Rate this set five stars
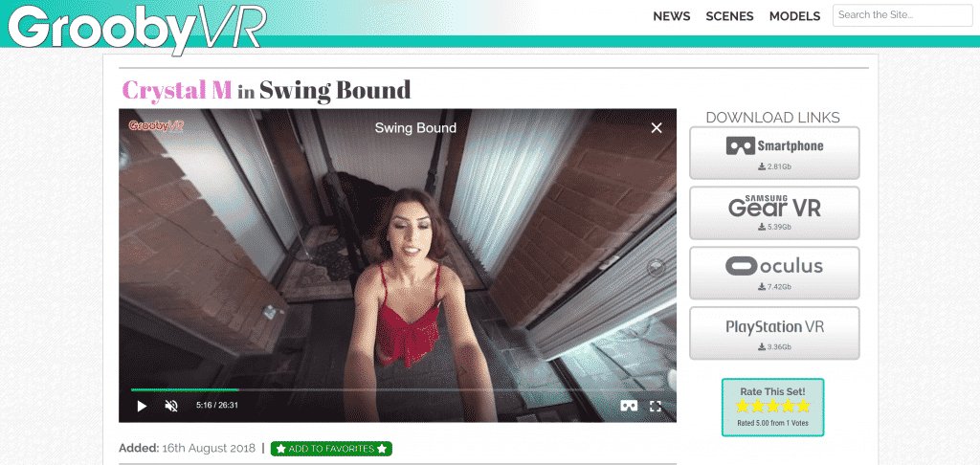The width and height of the screenshot is (980, 465). click(803, 407)
